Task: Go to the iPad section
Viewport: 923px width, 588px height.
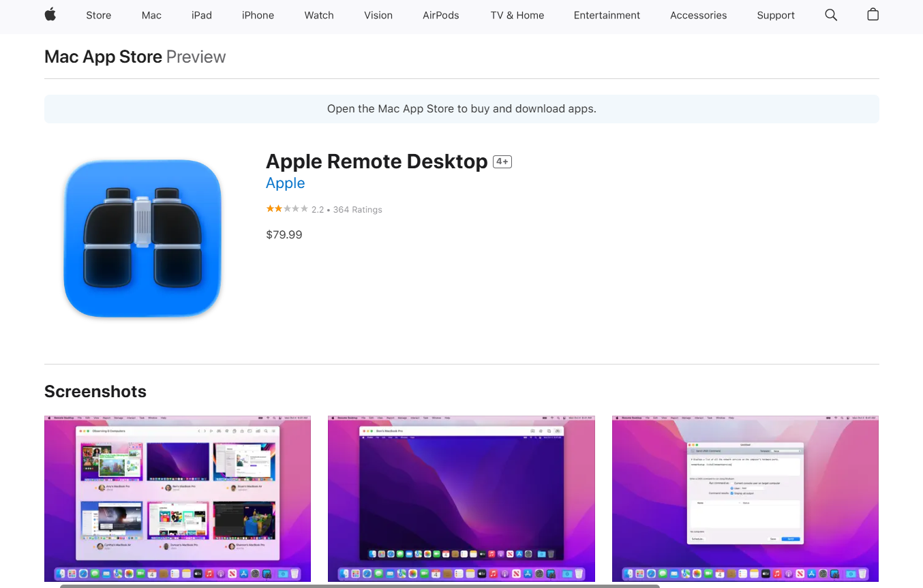Action: pyautogui.click(x=202, y=15)
